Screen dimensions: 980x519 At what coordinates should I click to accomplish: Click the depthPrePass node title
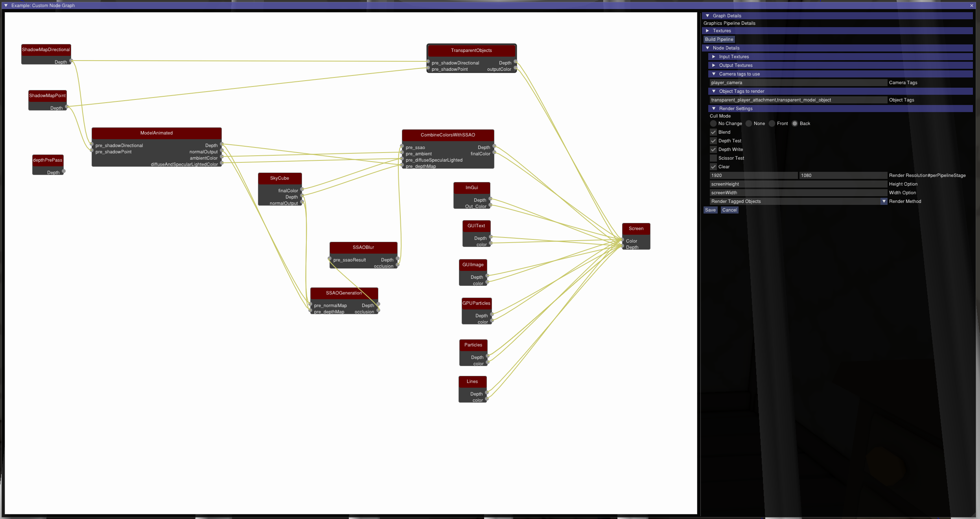[x=48, y=160]
